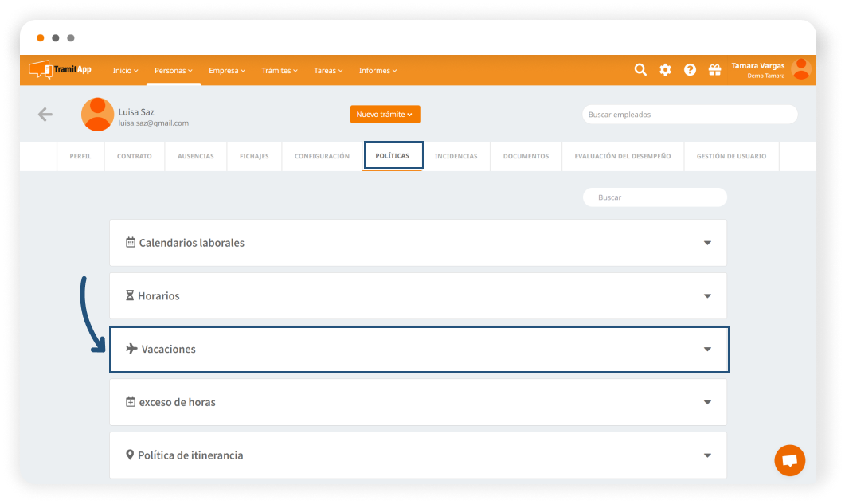The width and height of the screenshot is (845, 504).
Task: Open the chat support bubble icon
Action: click(789, 460)
